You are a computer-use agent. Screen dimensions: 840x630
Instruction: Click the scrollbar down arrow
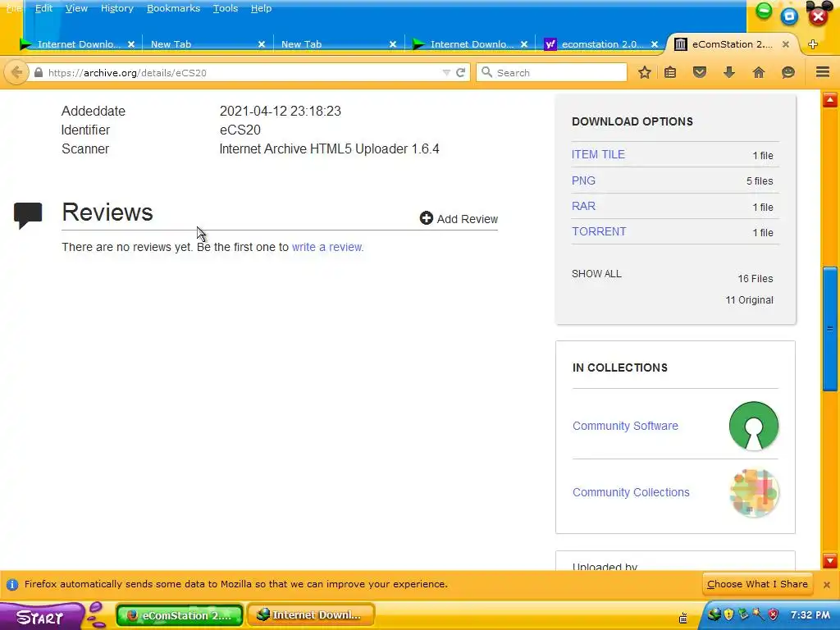[830, 561]
